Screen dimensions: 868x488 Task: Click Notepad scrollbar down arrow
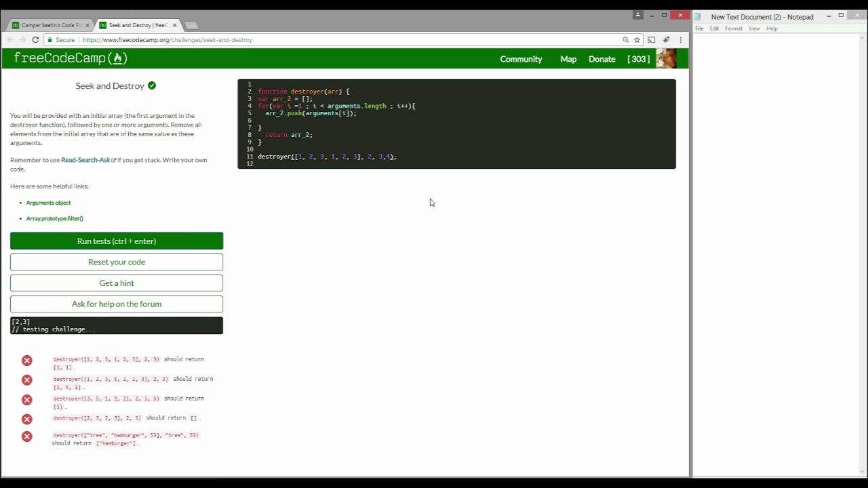pyautogui.click(x=863, y=472)
